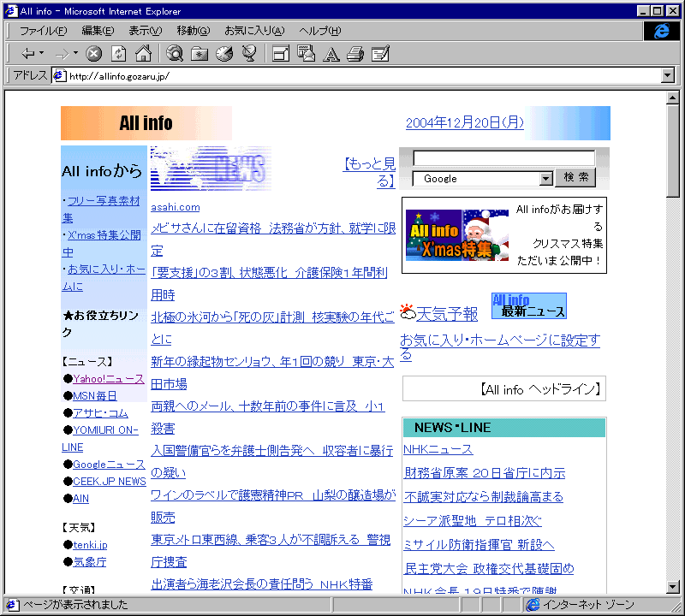
Task: Click the Edit page icon
Action: coord(380,54)
